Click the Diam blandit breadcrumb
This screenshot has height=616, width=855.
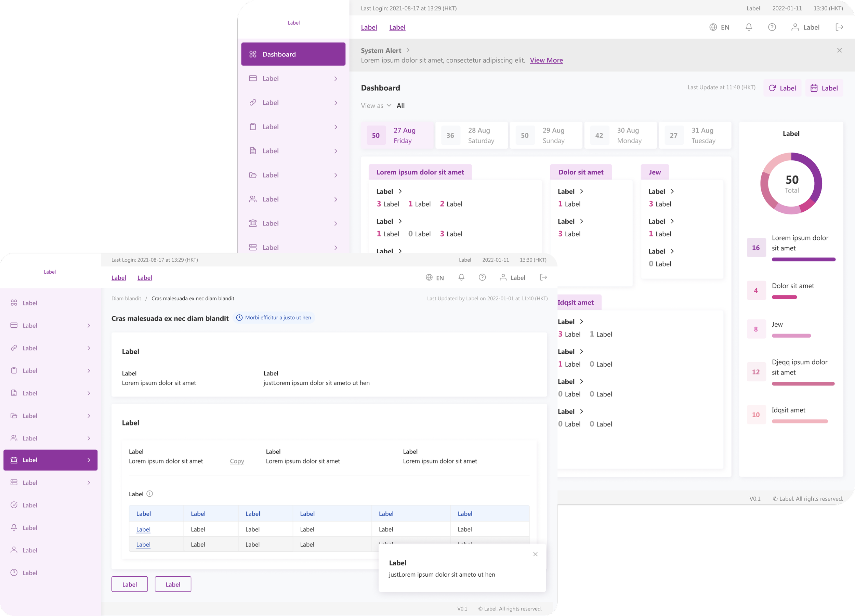126,298
